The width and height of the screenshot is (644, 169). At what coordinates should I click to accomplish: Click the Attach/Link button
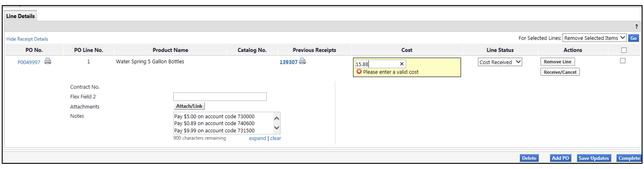click(x=189, y=106)
